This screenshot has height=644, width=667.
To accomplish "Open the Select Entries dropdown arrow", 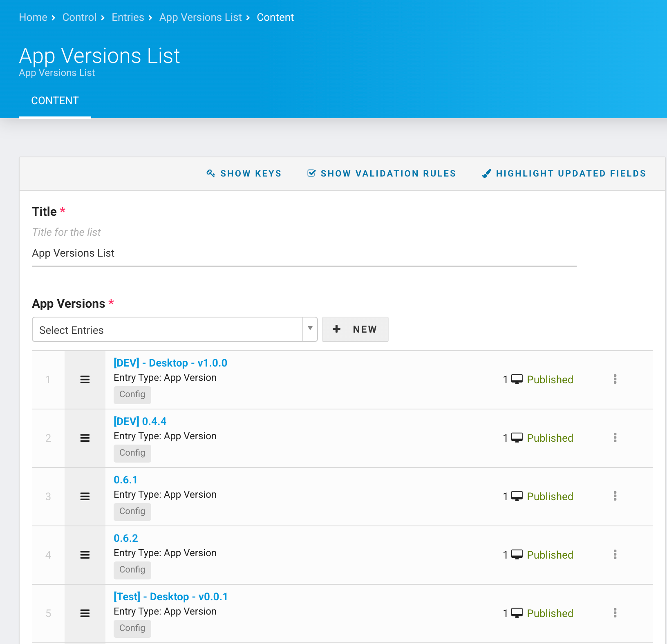I will [x=310, y=329].
